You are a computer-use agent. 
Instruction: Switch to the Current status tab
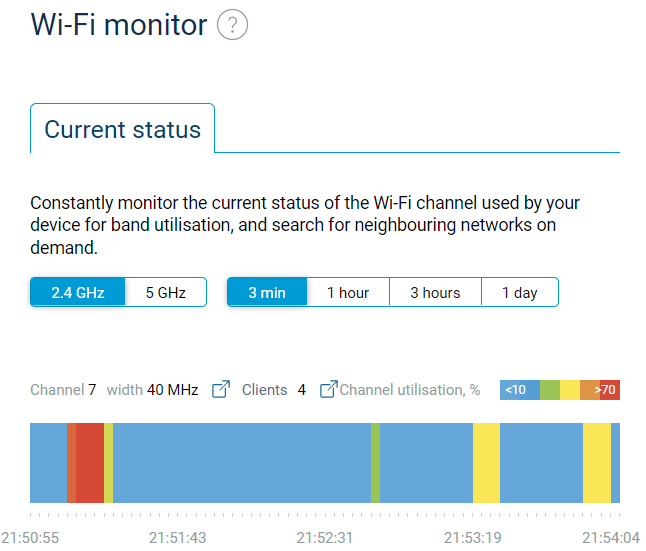click(x=123, y=129)
